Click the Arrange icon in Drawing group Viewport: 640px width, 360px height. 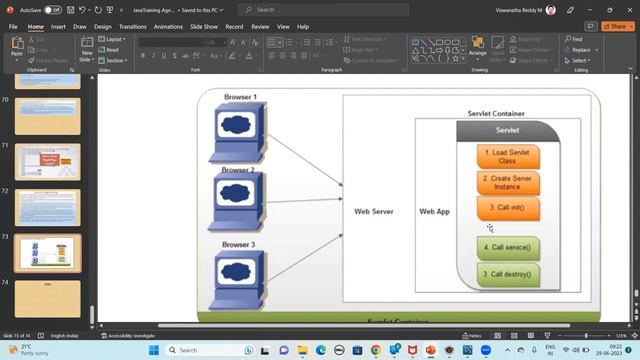(x=478, y=42)
